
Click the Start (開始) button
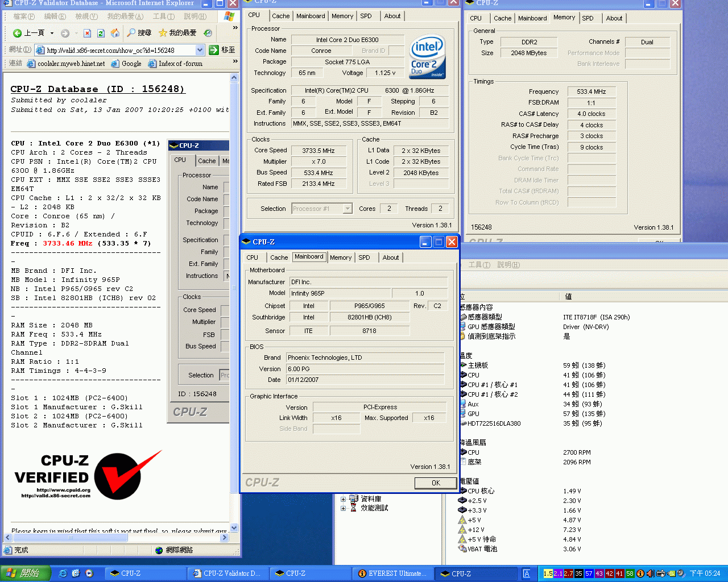(26, 573)
